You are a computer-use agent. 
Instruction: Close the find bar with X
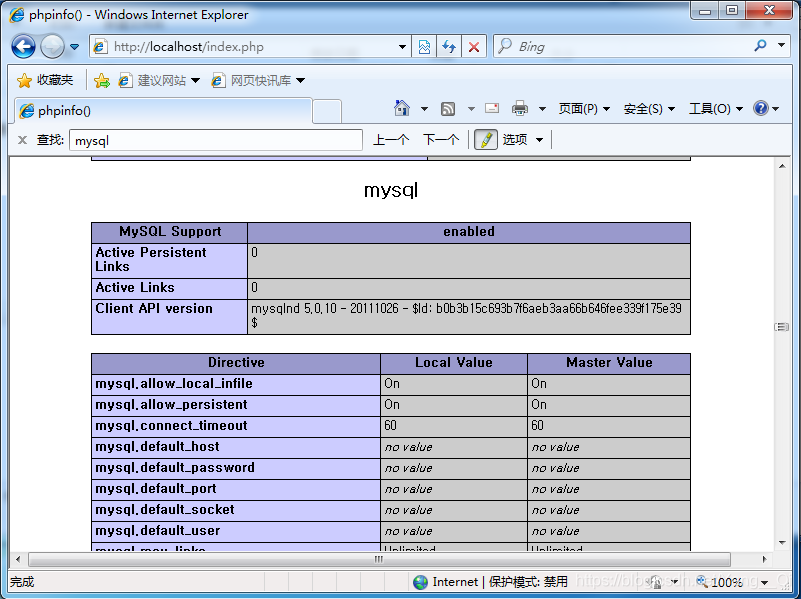tap(22, 140)
